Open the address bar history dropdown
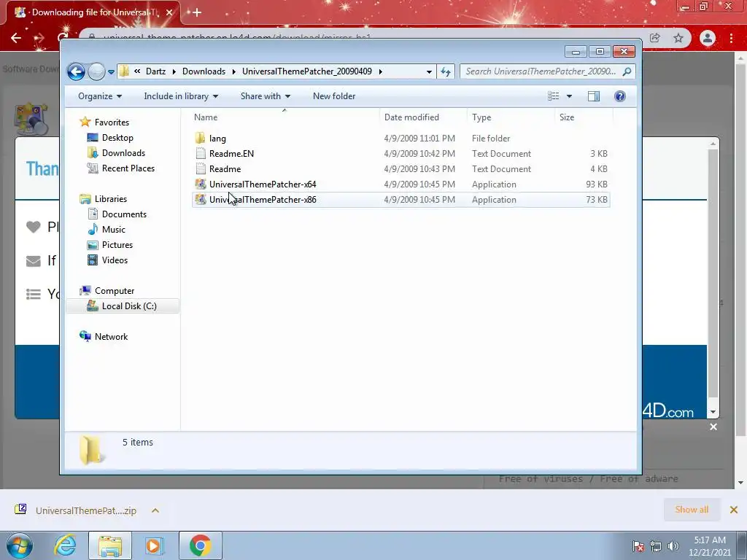This screenshot has width=747, height=560. (429, 72)
